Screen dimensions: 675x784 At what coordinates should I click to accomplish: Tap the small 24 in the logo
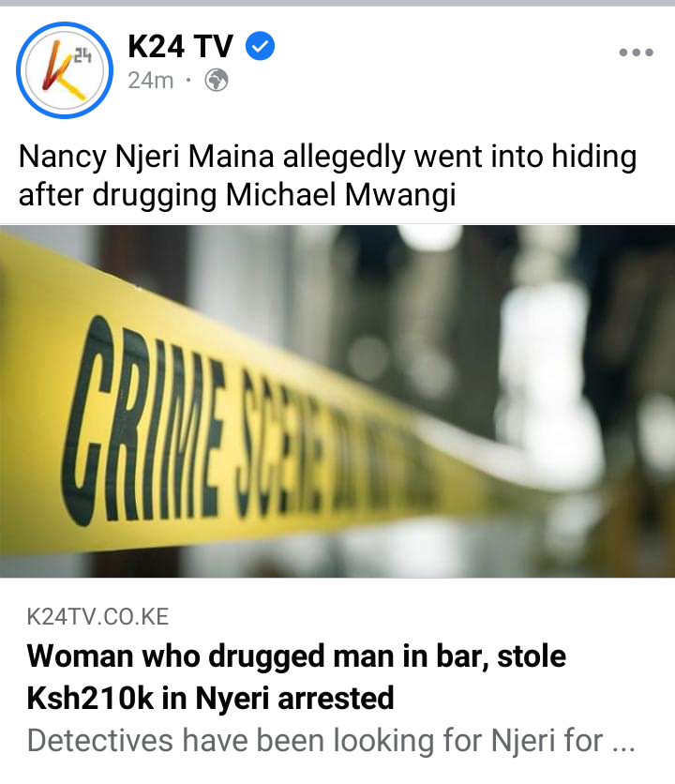(x=82, y=55)
